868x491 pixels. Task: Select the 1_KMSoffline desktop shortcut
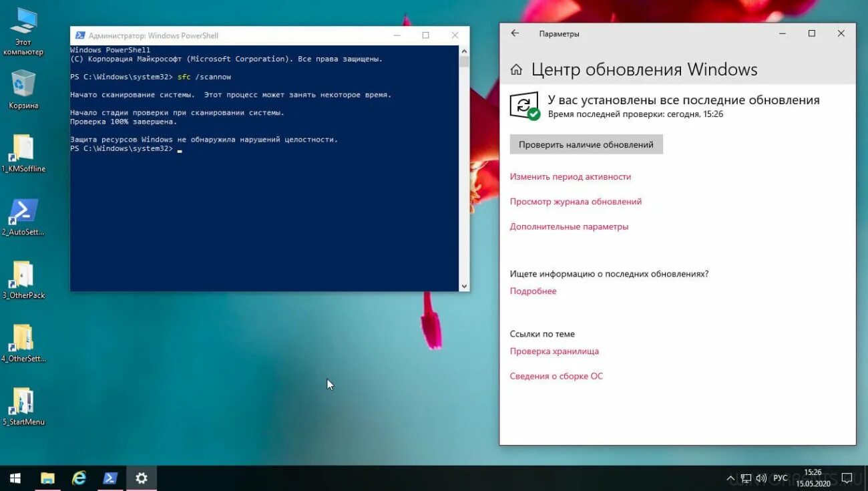click(23, 153)
